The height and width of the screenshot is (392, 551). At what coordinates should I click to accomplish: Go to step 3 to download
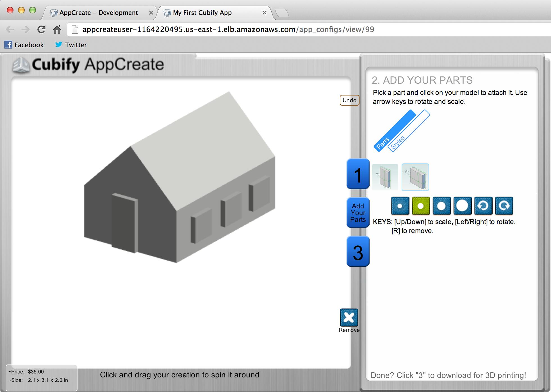[x=358, y=252]
